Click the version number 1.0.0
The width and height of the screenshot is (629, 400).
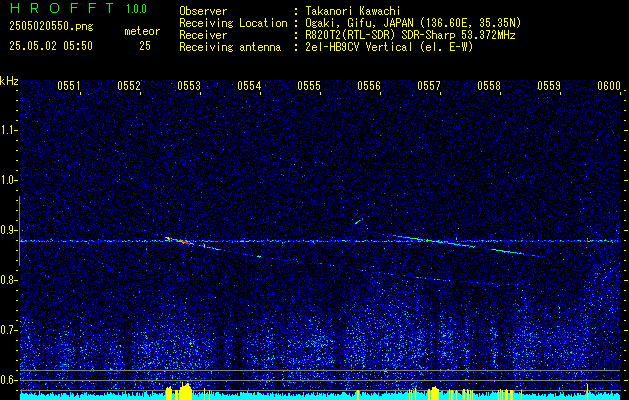(136, 8)
